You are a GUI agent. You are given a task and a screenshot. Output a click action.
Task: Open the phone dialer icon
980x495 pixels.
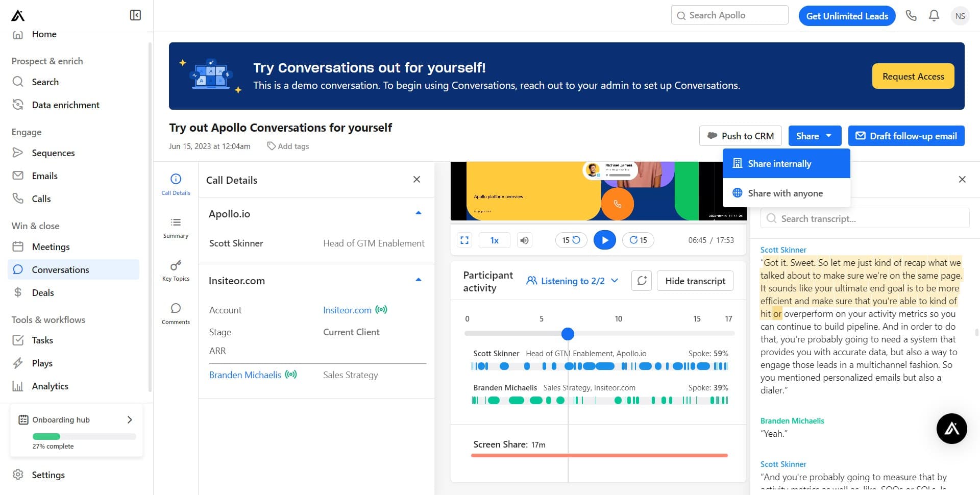911,16
